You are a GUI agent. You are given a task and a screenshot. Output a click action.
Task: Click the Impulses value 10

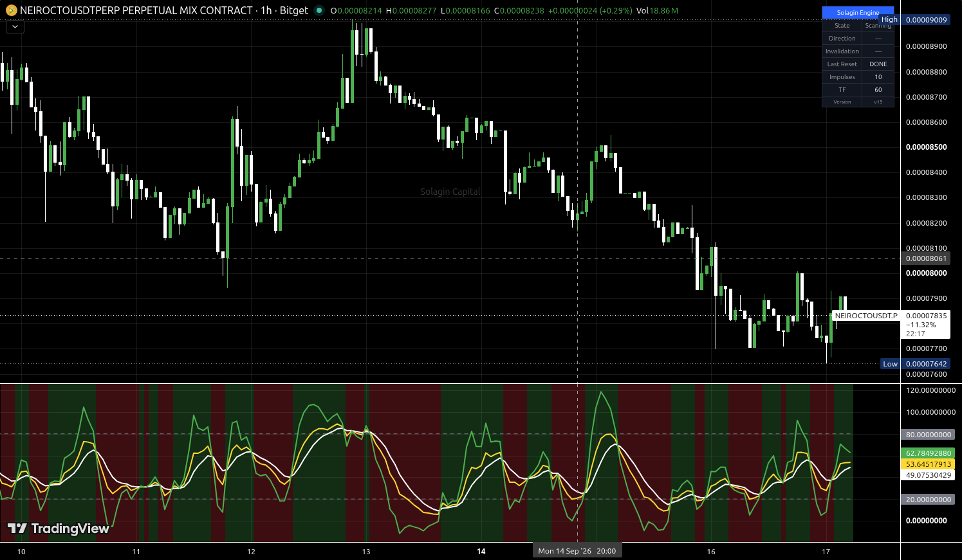(x=878, y=77)
